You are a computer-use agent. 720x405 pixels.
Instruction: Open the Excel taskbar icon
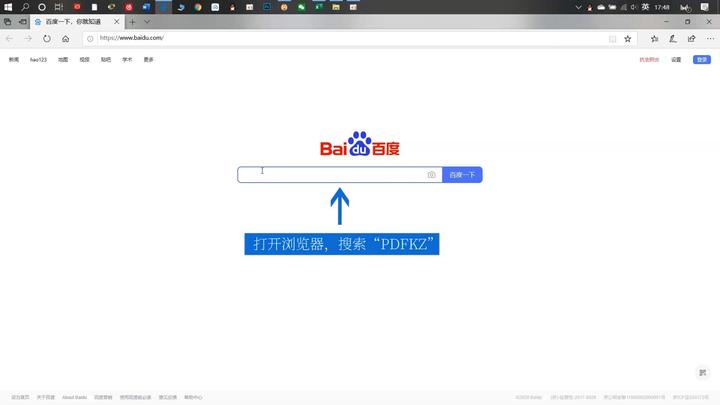(x=319, y=7)
